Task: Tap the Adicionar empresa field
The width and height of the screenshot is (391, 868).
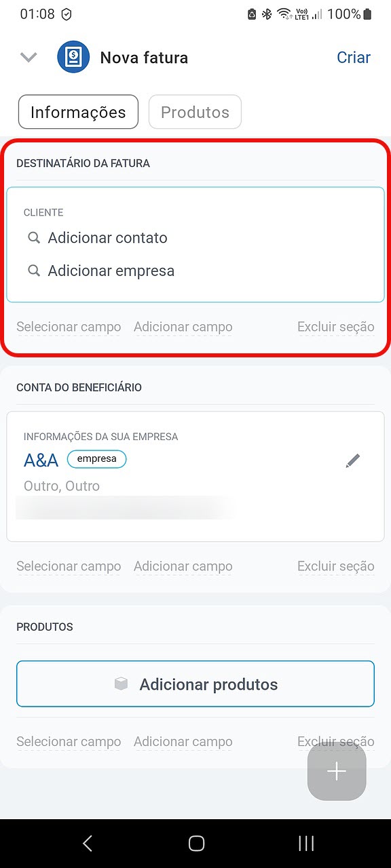Action: pos(111,271)
